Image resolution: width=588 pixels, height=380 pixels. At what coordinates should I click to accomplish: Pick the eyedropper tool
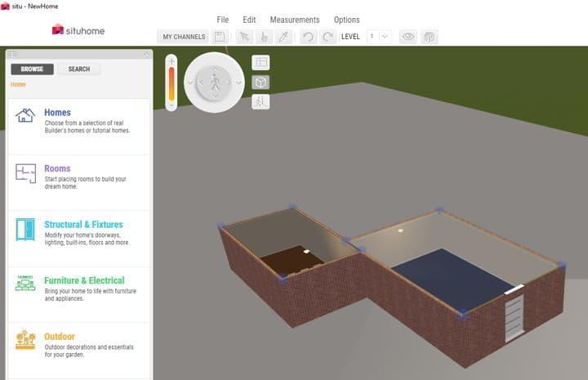(282, 37)
